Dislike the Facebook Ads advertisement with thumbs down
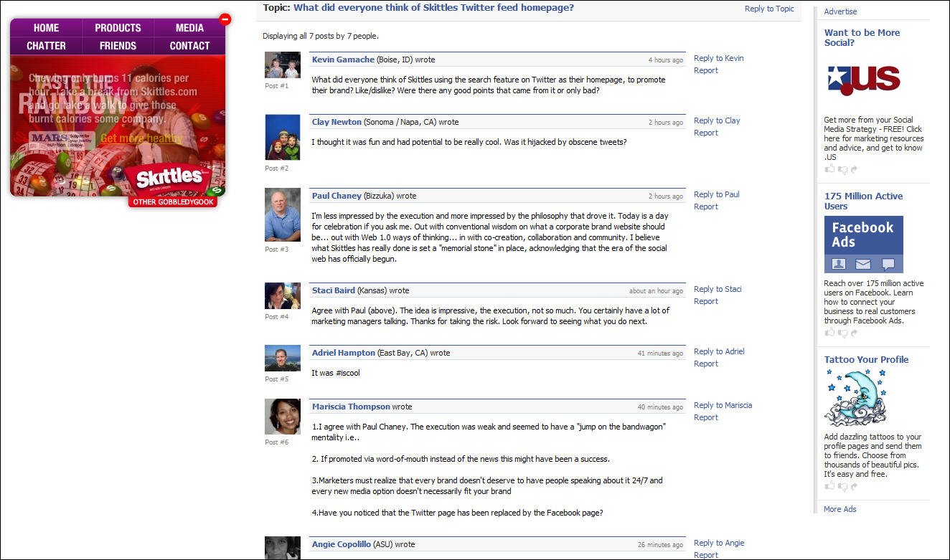The image size is (950, 560). [842, 333]
